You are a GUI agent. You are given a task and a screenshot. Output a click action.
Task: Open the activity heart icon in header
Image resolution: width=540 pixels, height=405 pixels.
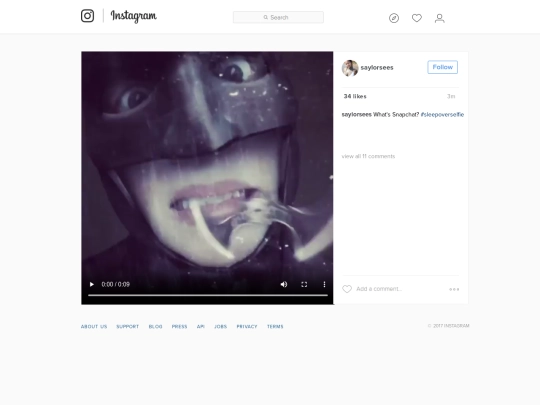(x=417, y=18)
